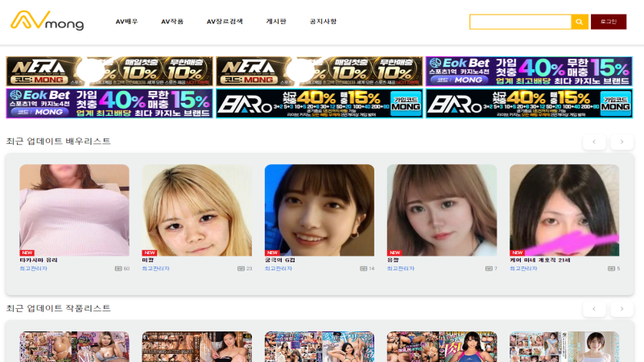644x362 pixels.
Task: Show previous items in 최근 업데이트 작품리스트
Action: click(594, 309)
